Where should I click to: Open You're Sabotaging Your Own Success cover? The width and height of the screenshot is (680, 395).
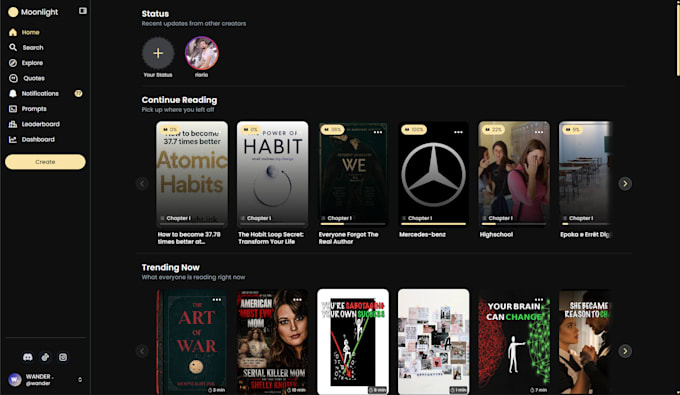click(x=353, y=342)
